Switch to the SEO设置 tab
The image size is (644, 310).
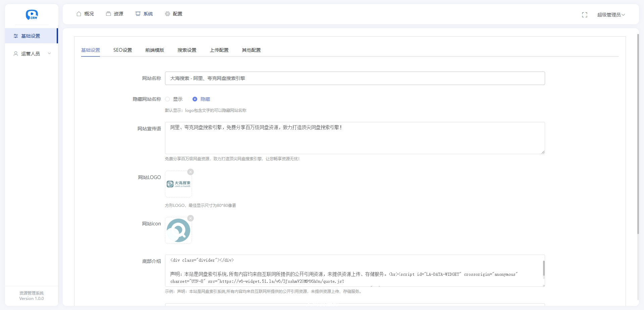coord(123,50)
